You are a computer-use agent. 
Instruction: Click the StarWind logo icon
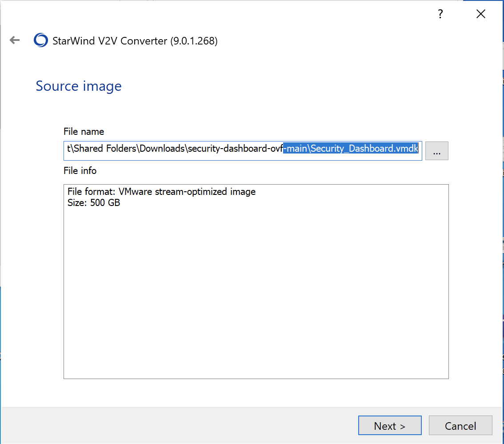click(x=41, y=40)
